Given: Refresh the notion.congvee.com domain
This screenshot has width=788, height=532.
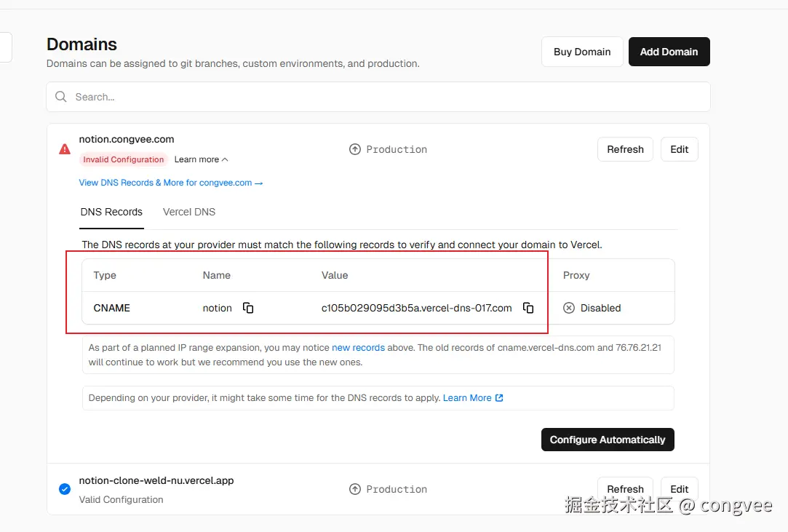Looking at the screenshot, I should tap(625, 149).
